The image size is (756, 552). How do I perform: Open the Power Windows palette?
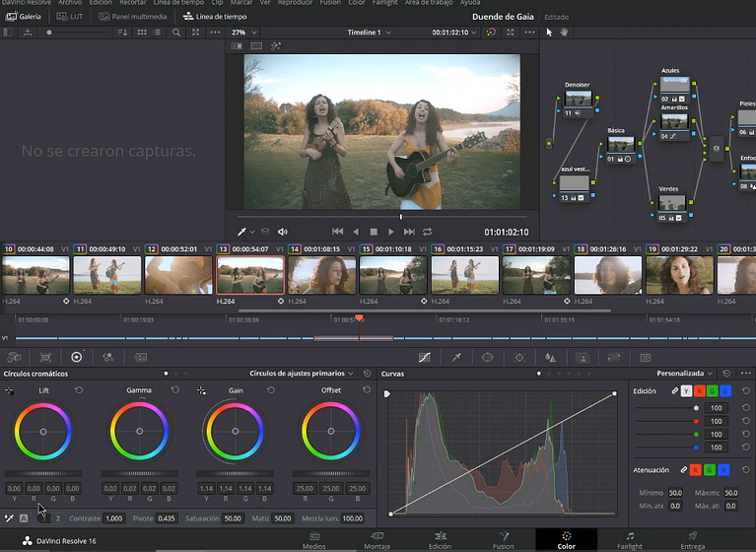(x=488, y=357)
